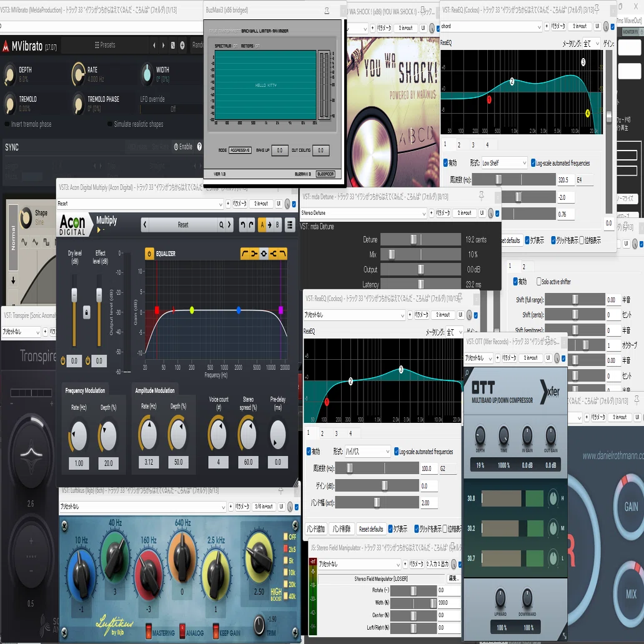The image size is (644, 644).
Task: Select yellow band point 4 on top ReaEQ graph
Action: [x=588, y=113]
